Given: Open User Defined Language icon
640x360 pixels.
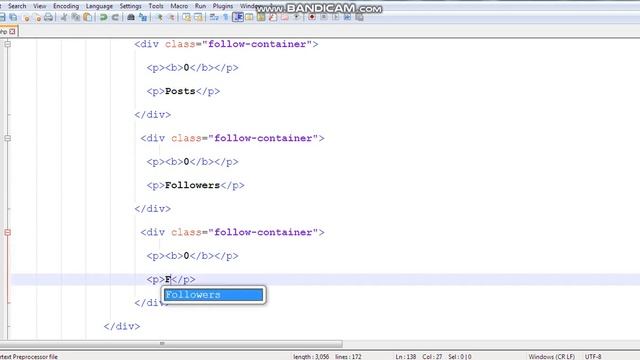Looking at the screenshot, I should pyautogui.click(x=249, y=17).
